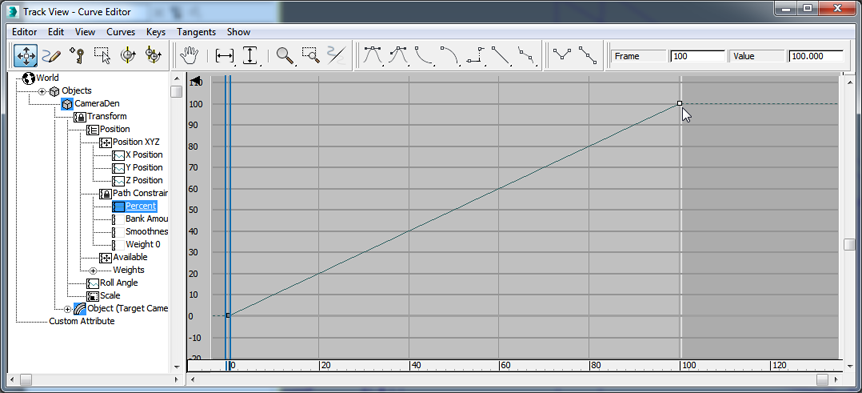Expand the Object (Target Camera) node

(68, 309)
